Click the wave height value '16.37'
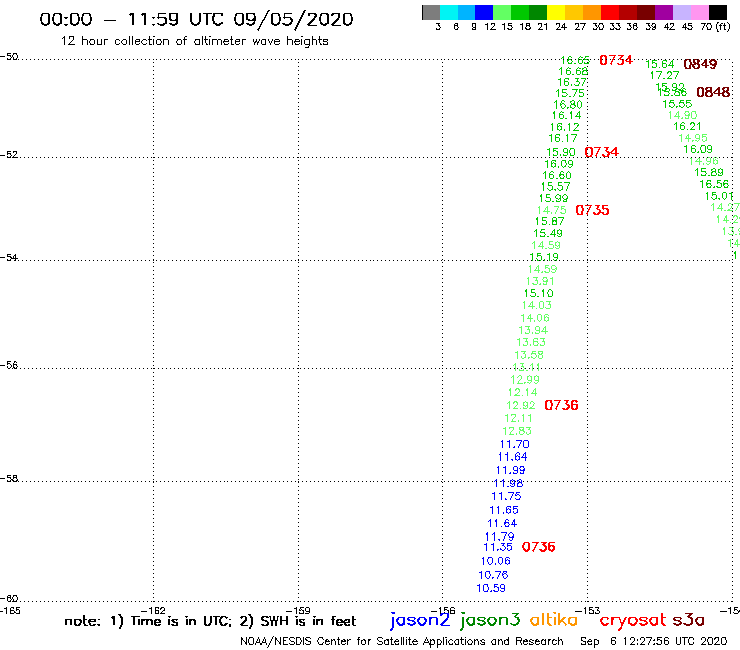The width and height of the screenshot is (740, 650). coord(572,82)
